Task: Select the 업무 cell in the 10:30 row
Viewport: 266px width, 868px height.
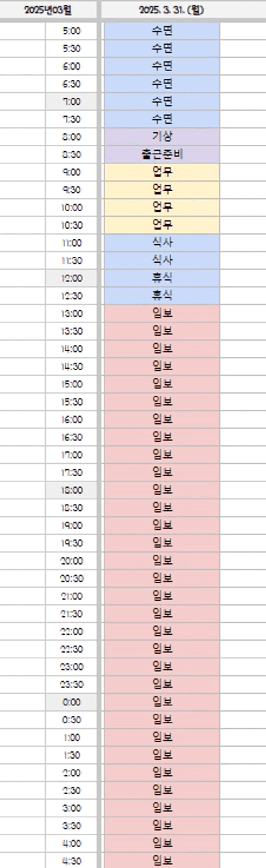Action: tap(162, 225)
